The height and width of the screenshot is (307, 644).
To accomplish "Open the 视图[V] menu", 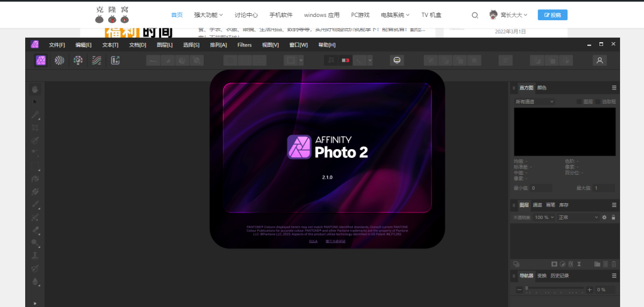I will (x=270, y=45).
